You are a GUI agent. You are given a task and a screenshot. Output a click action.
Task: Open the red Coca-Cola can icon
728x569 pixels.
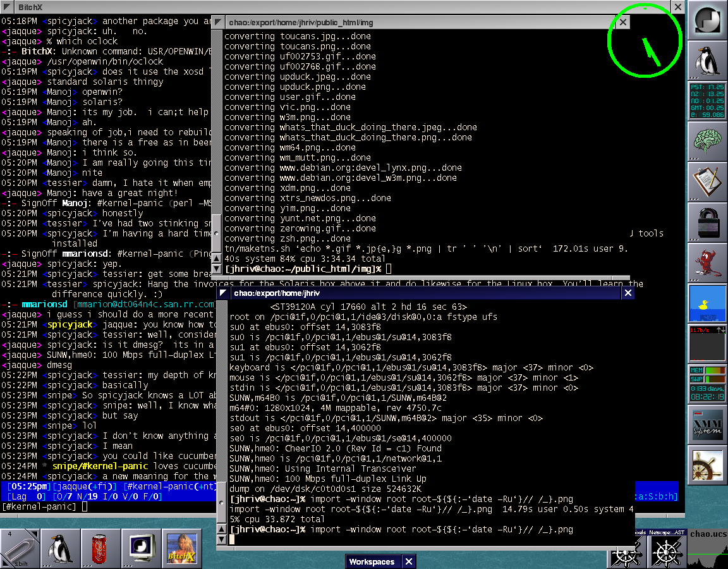(100, 548)
